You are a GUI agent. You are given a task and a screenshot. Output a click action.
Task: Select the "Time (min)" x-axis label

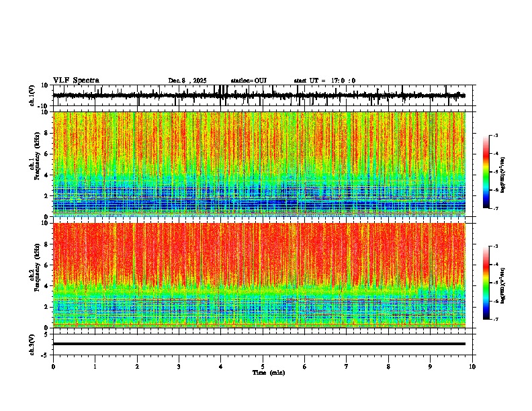(269, 373)
